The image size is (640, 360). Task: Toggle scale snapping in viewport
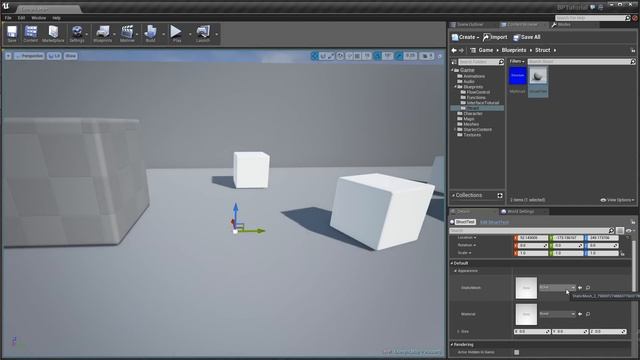coord(399,56)
